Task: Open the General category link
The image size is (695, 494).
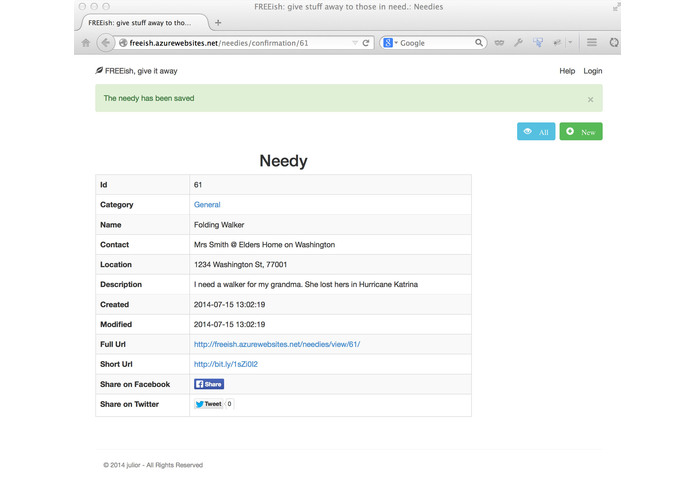Action: coord(207,205)
